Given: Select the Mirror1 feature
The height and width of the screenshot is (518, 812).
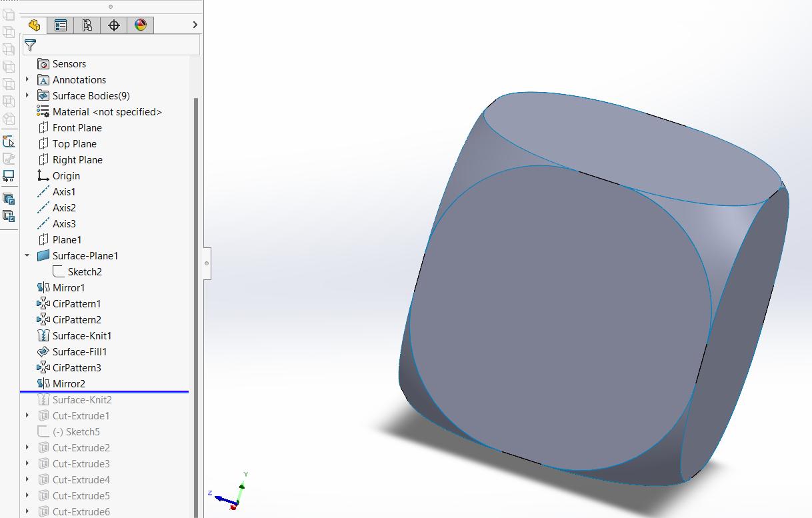Looking at the screenshot, I should (61, 288).
